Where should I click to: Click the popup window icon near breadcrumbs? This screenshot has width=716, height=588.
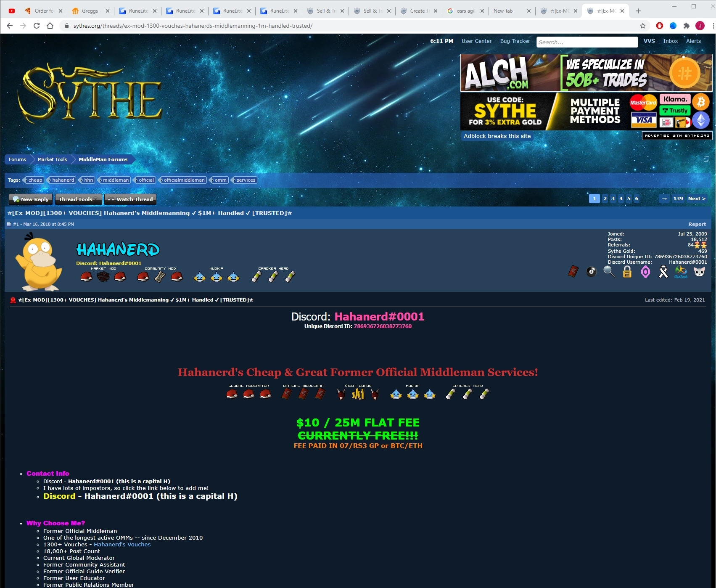click(x=706, y=159)
